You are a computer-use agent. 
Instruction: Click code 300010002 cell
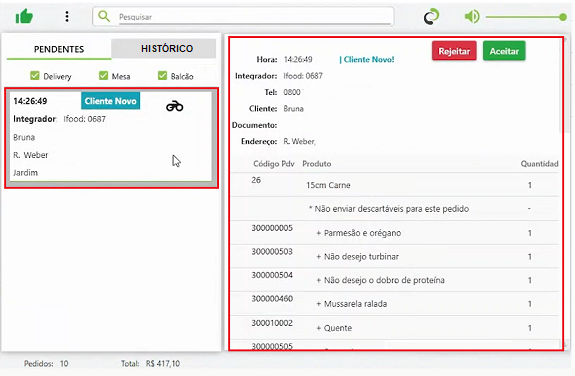[x=272, y=323]
